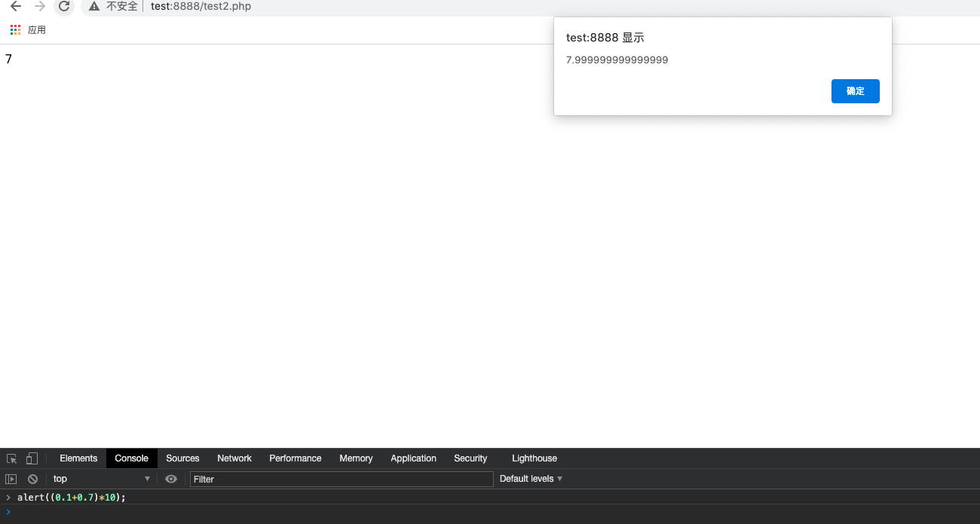Switch to the Elements tab
Screen dimensions: 980x524
[78, 458]
